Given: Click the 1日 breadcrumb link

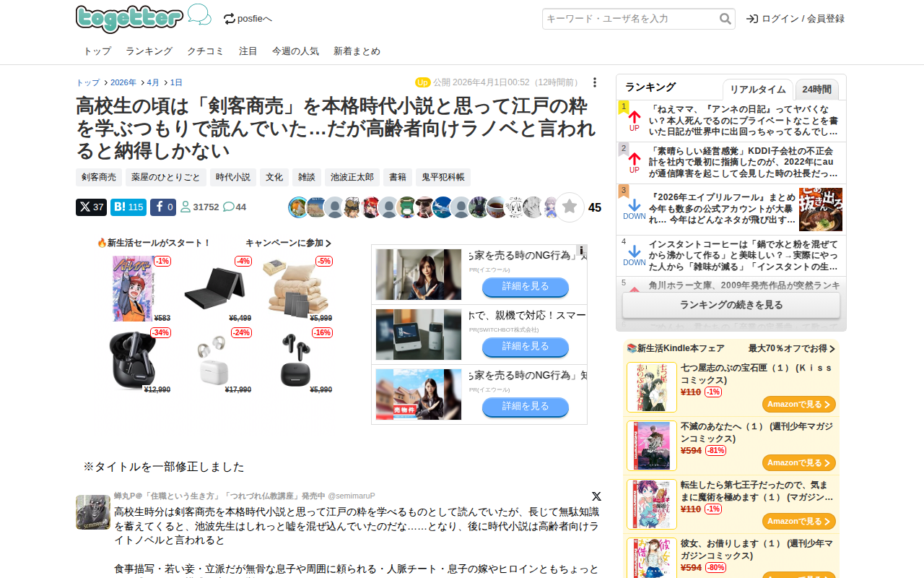Looking at the screenshot, I should [x=176, y=82].
